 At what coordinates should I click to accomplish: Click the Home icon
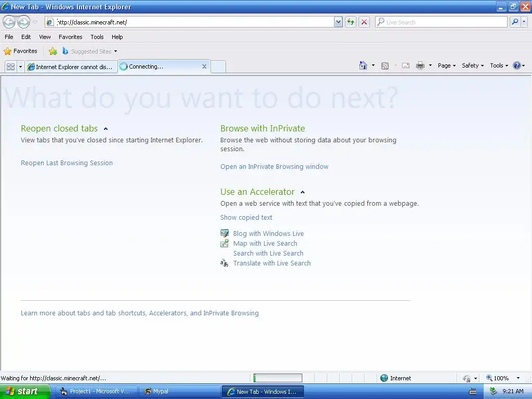pos(363,65)
